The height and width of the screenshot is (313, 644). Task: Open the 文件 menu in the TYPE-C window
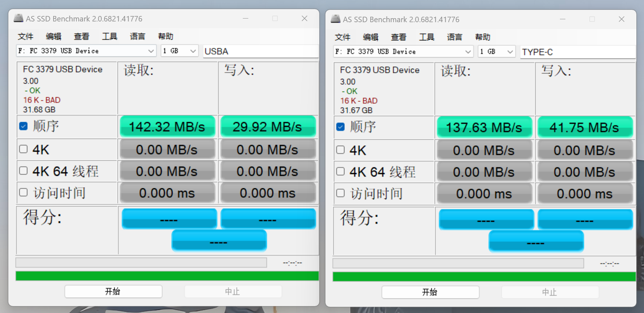pos(343,37)
